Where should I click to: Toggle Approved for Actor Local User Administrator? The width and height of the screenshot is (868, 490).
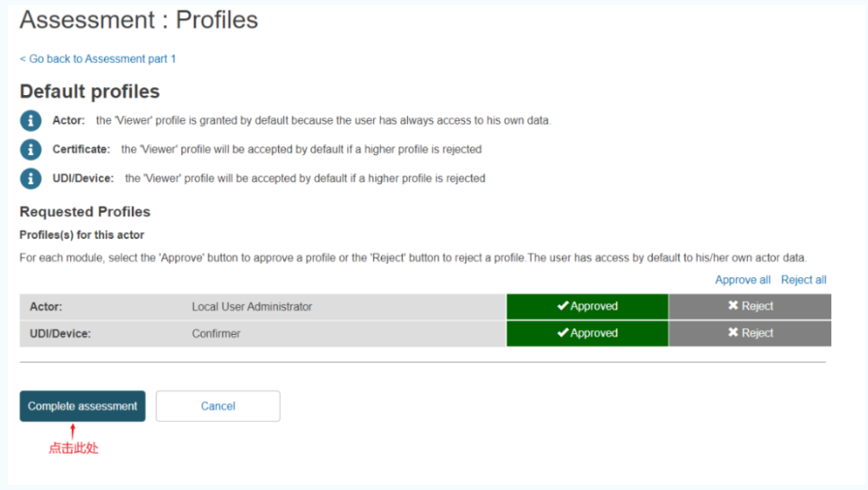point(587,306)
